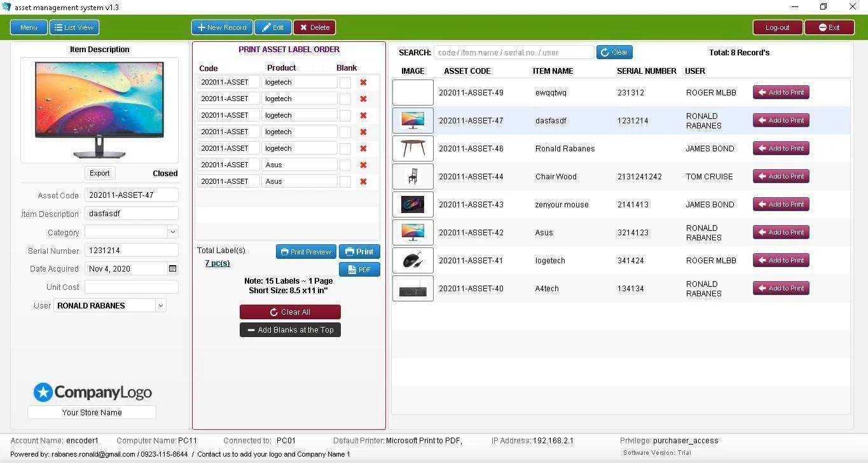Click the large monitor preview image

(x=99, y=110)
